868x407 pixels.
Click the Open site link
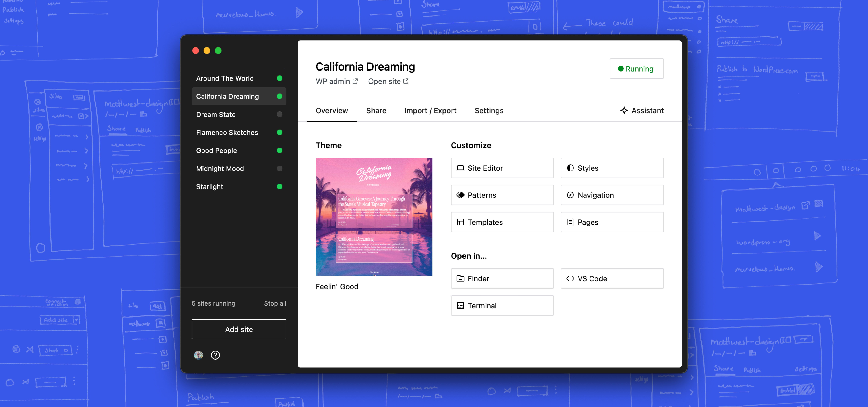click(388, 81)
